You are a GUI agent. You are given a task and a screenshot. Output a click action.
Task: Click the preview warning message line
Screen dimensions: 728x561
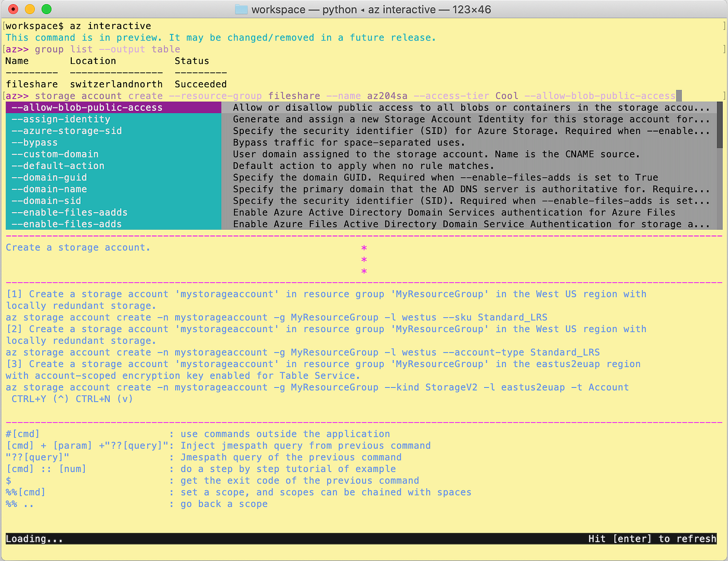[x=220, y=37]
